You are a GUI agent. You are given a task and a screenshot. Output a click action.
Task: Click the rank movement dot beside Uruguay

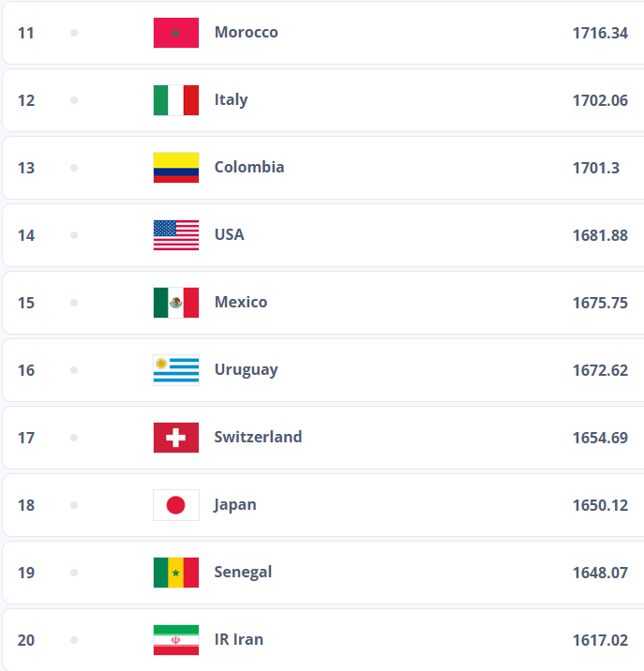[x=74, y=370]
